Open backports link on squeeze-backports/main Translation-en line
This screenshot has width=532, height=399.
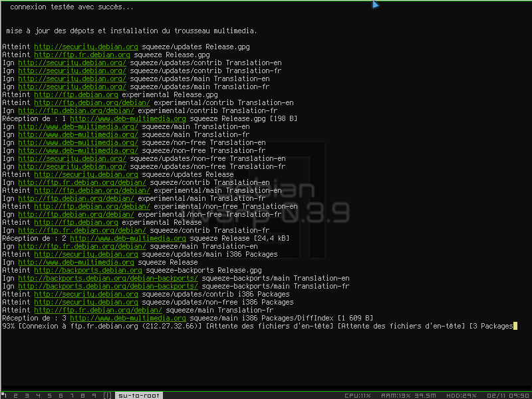tap(108, 278)
